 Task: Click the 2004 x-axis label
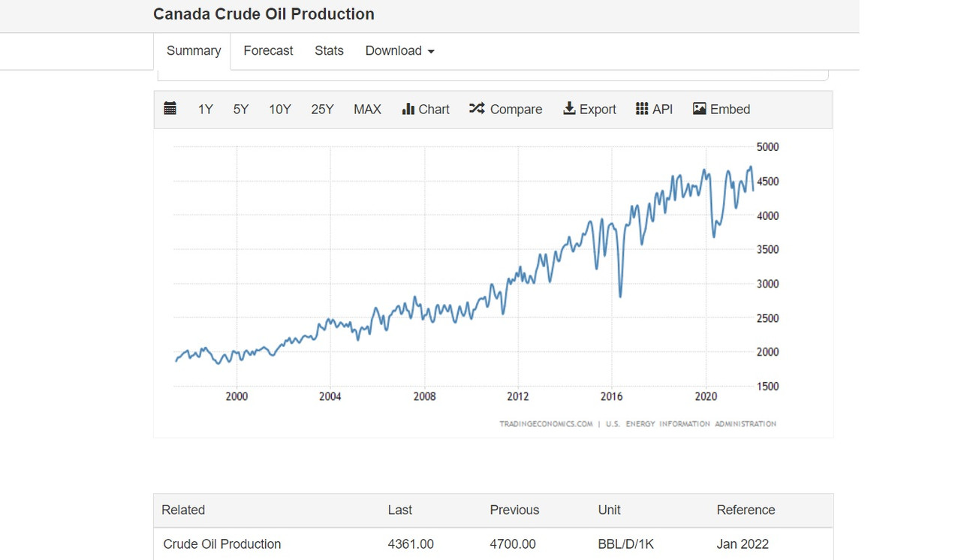coord(330,396)
